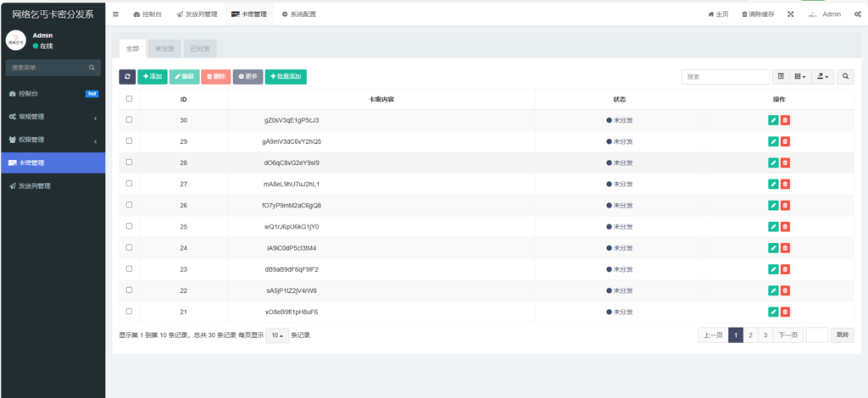Open the settings gears icon at top right
The width and height of the screenshot is (868, 398).
coord(858,14)
